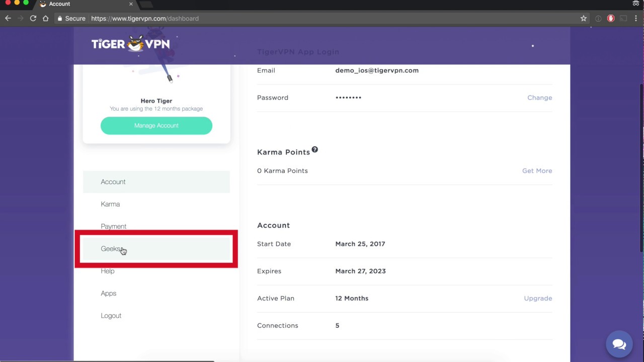Click the grey circular extension icon
The width and height of the screenshot is (644, 362).
tap(598, 18)
